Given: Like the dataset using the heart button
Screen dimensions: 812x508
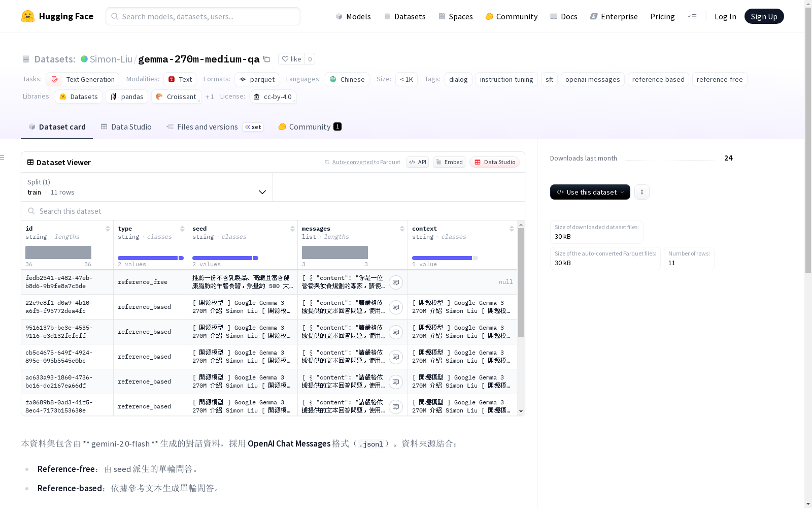Looking at the screenshot, I should coord(292,59).
